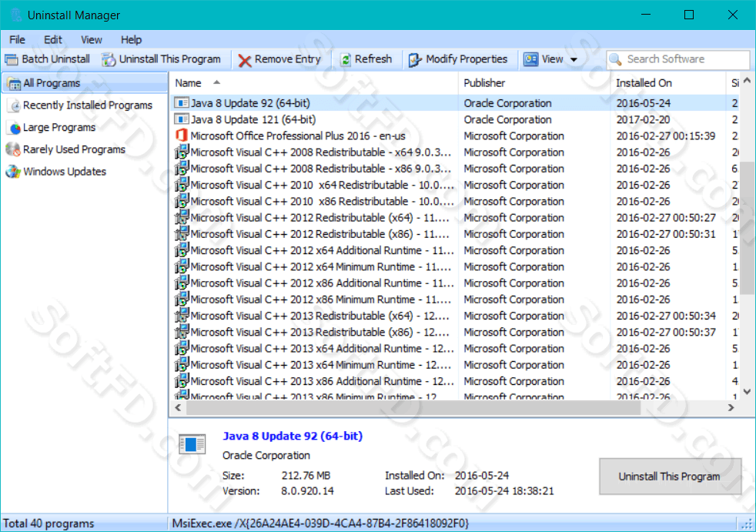This screenshot has height=532, width=756.
Task: Click the MsiExec.exe uninstall command in status bar
Action: (x=320, y=524)
